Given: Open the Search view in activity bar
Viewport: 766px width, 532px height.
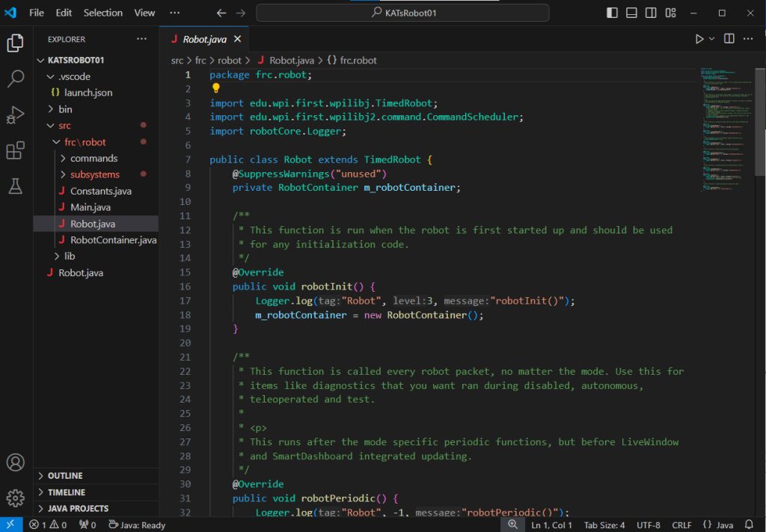Looking at the screenshot, I should 15,79.
